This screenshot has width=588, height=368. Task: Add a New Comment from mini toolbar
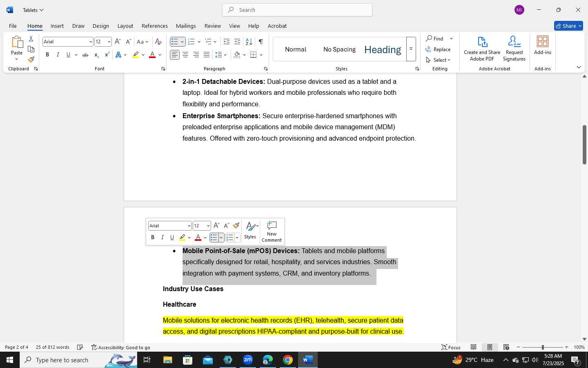pos(272,231)
